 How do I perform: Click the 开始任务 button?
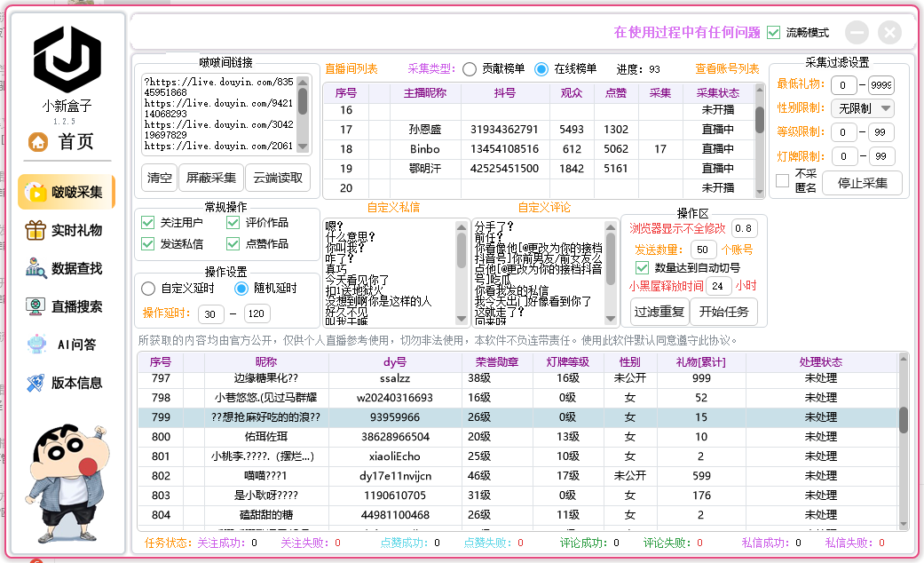coord(723,312)
